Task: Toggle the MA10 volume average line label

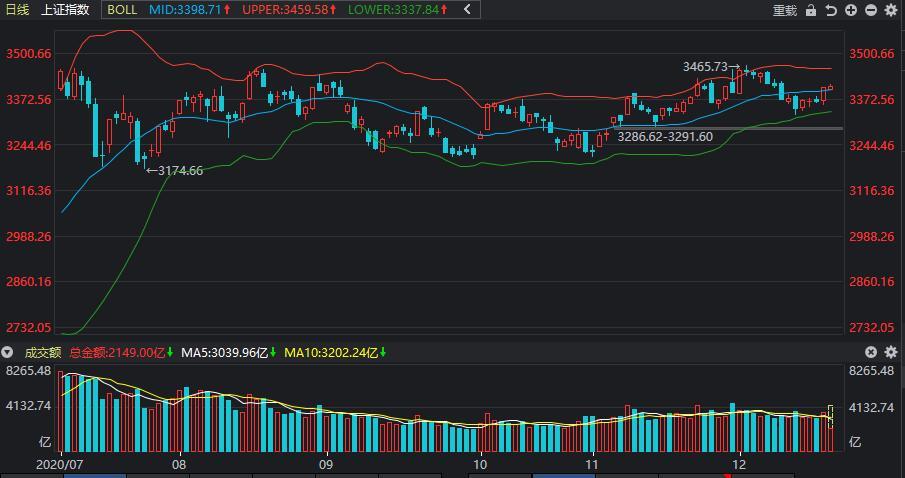Action: pos(334,352)
